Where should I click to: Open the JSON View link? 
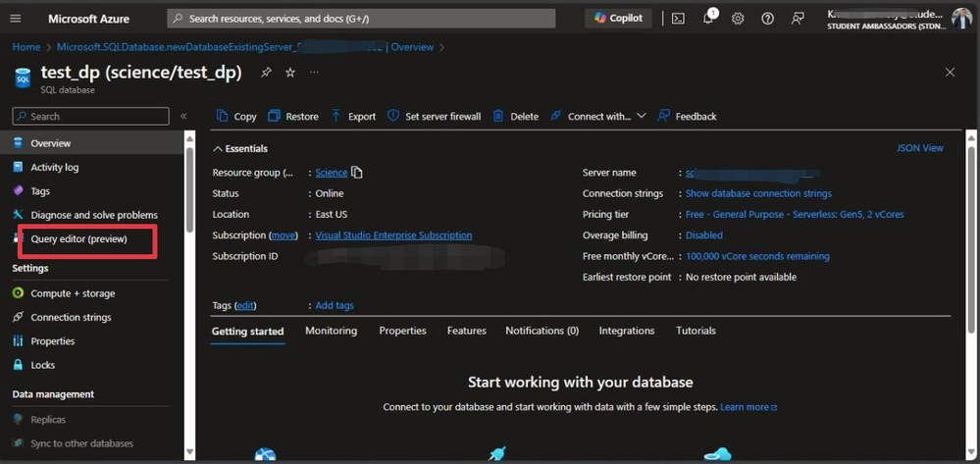point(920,148)
